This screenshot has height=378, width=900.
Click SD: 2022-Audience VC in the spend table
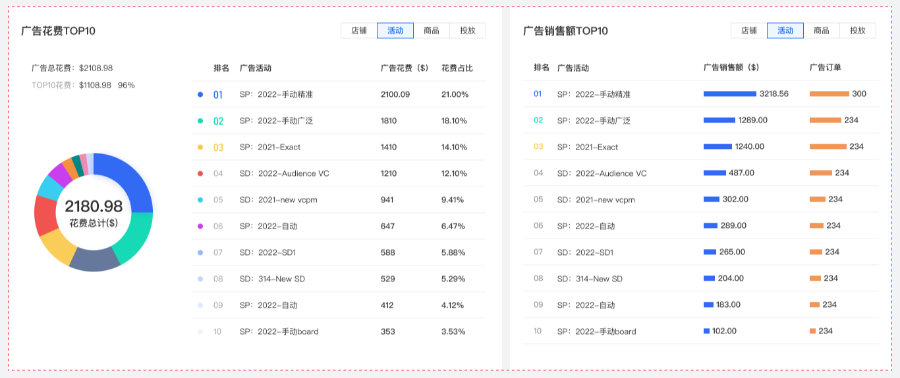pyautogui.click(x=285, y=173)
